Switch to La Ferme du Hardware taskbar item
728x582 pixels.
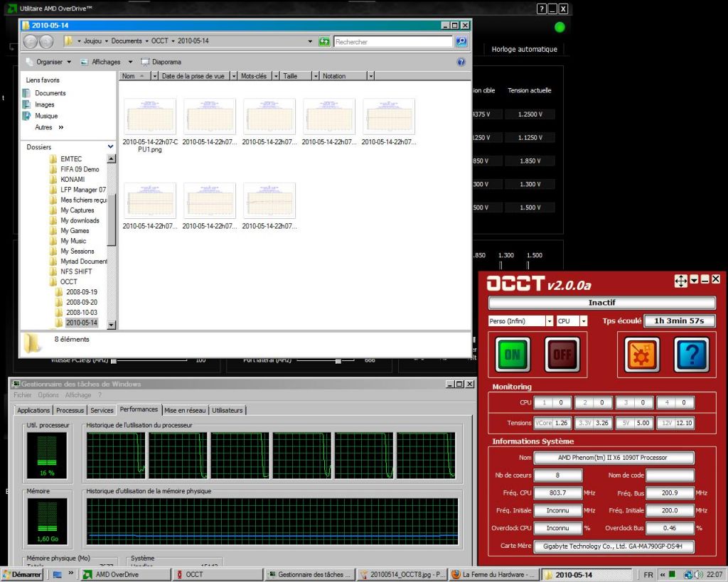(494, 575)
